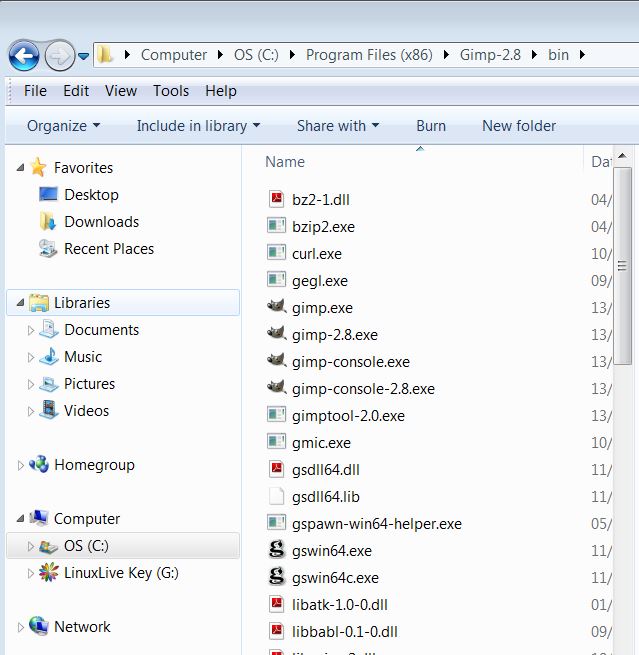The image size is (639, 655).
Task: Collapse the Favorites group
Action: tap(20, 168)
